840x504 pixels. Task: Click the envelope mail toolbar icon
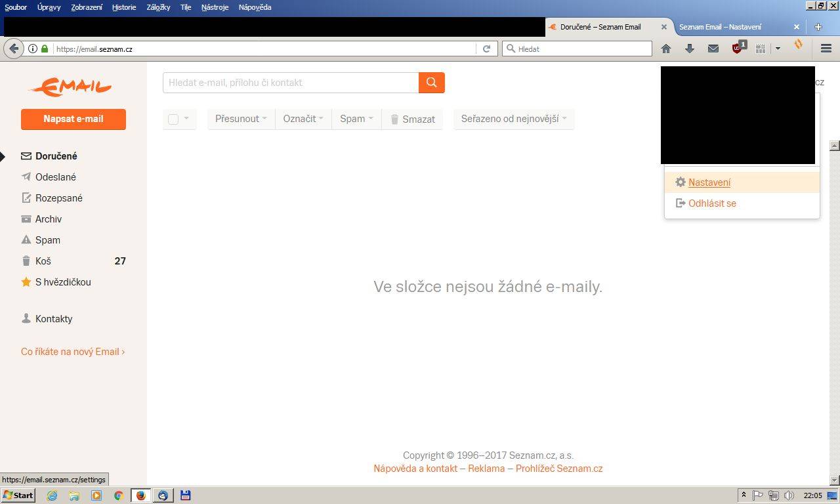[x=713, y=49]
